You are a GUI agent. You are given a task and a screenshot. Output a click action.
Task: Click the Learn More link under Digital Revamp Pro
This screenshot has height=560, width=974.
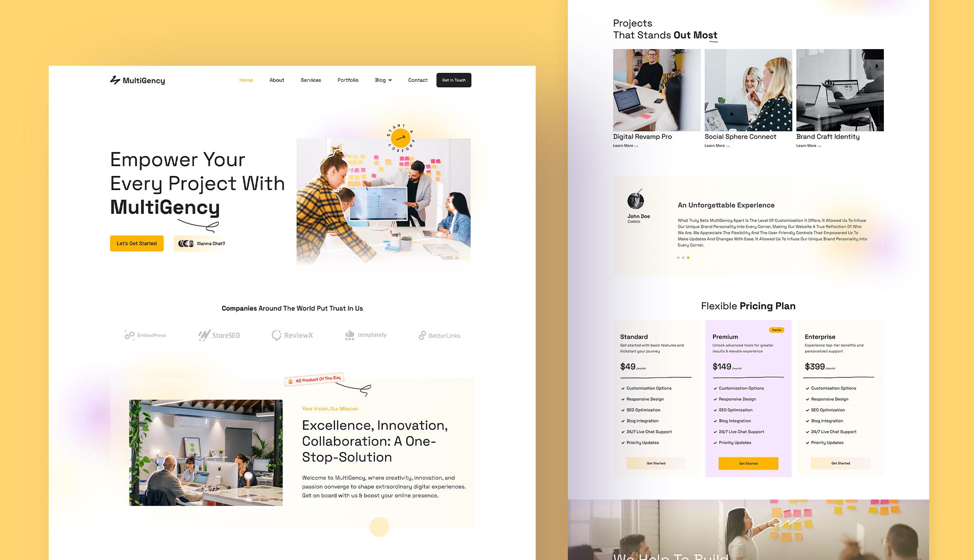(x=625, y=145)
